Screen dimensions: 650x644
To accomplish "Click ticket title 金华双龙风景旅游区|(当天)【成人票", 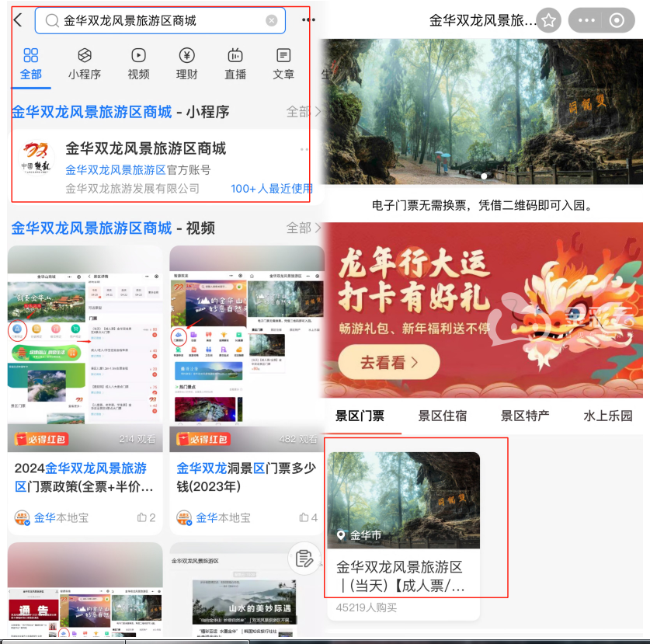I will click(x=400, y=576).
